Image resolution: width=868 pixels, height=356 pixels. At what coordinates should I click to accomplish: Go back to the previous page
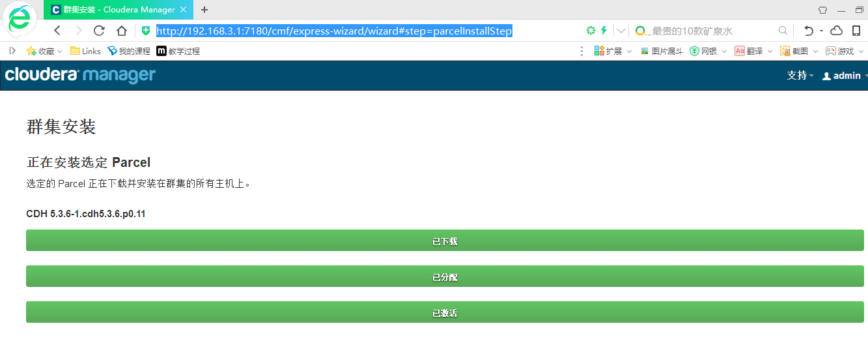click(57, 31)
